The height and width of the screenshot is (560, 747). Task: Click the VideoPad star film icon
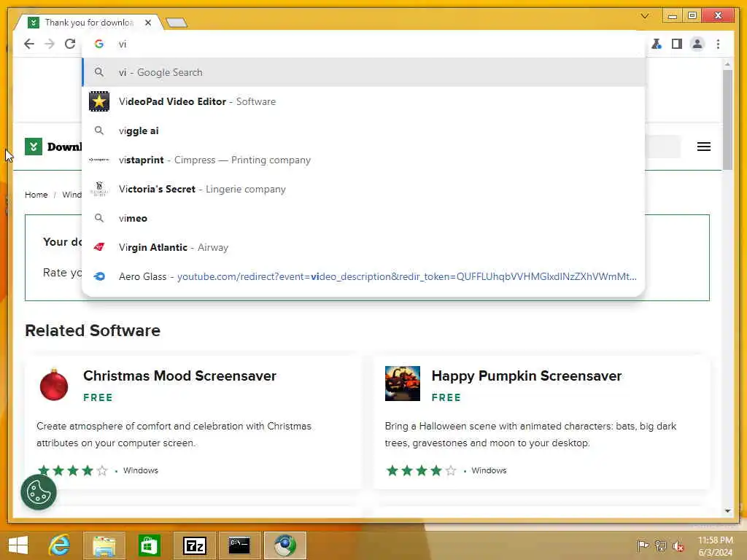(x=99, y=101)
